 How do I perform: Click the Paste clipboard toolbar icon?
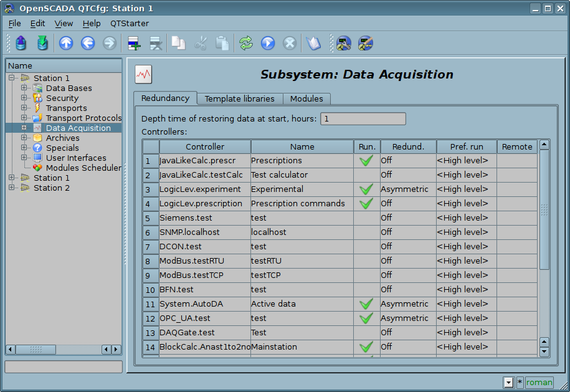(x=222, y=43)
